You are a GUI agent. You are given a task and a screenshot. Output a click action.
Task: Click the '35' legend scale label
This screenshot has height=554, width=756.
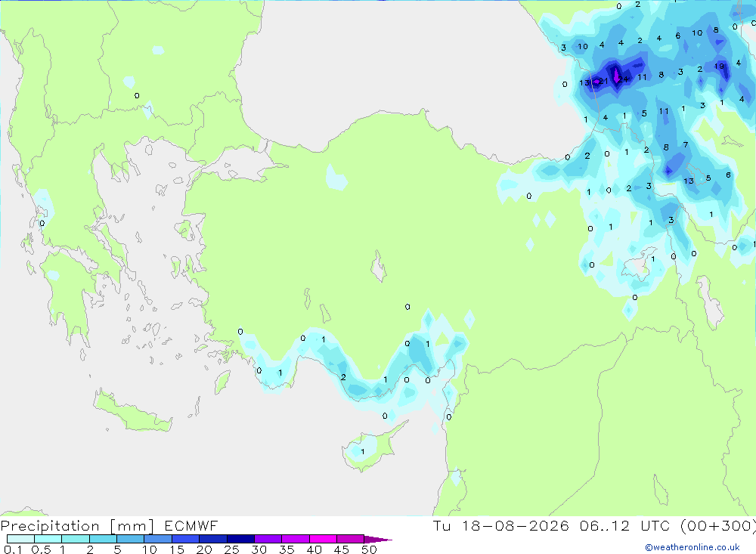click(x=287, y=549)
